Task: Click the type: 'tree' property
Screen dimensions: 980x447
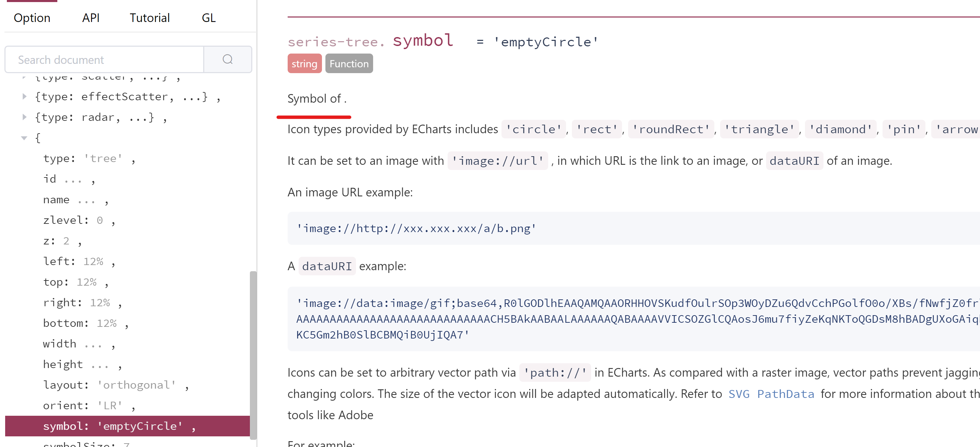Action: point(83,158)
